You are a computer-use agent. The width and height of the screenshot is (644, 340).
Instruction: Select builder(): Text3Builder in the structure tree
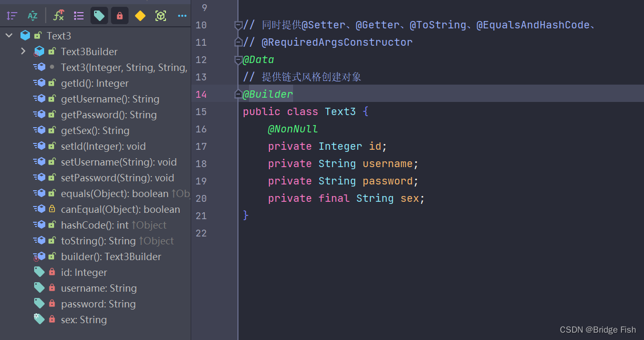111,256
